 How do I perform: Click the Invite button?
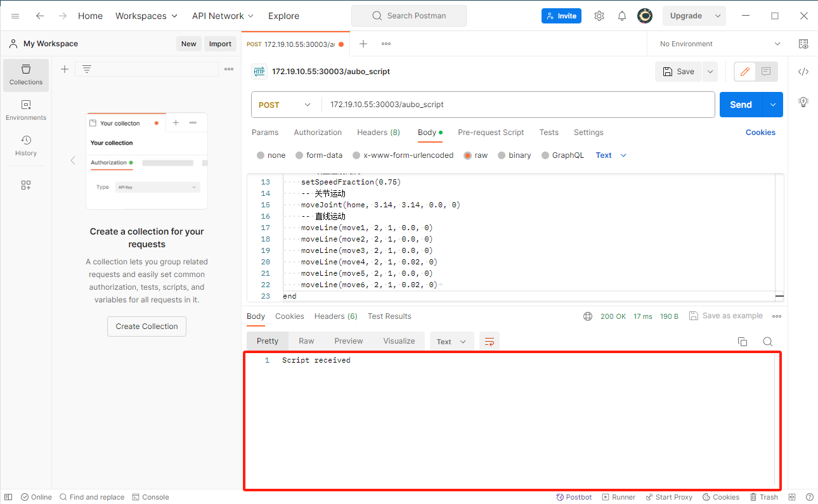click(561, 16)
